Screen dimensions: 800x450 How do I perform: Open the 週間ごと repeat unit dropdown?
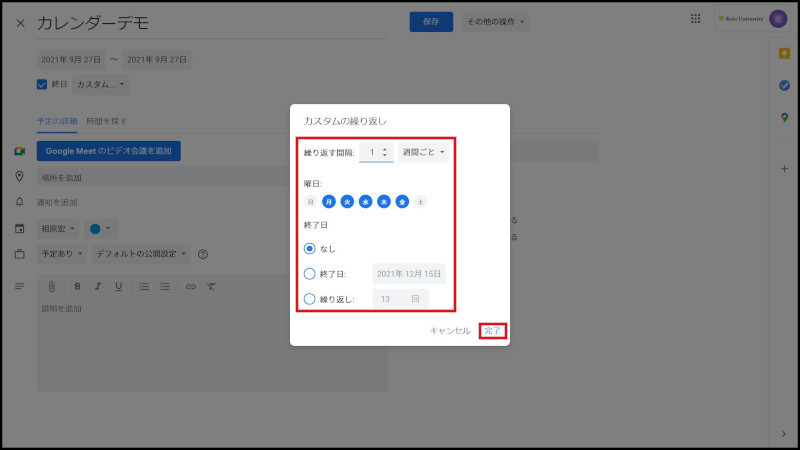click(424, 152)
